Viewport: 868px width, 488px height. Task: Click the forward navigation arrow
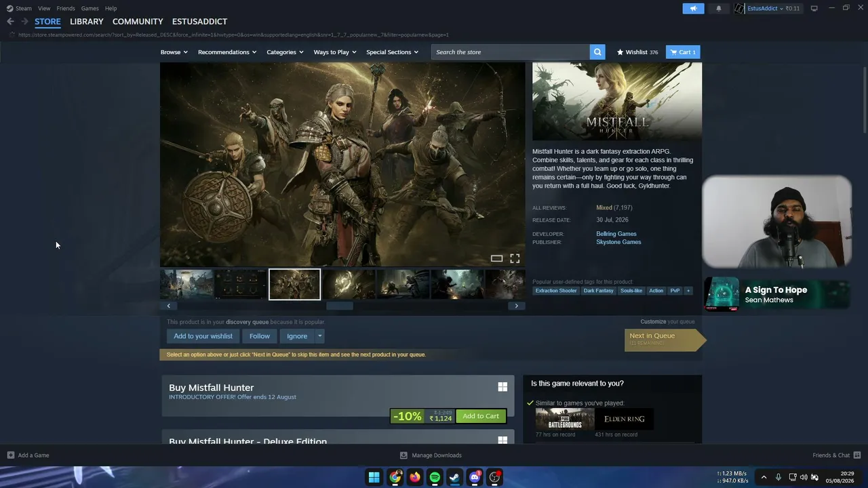[x=24, y=22]
